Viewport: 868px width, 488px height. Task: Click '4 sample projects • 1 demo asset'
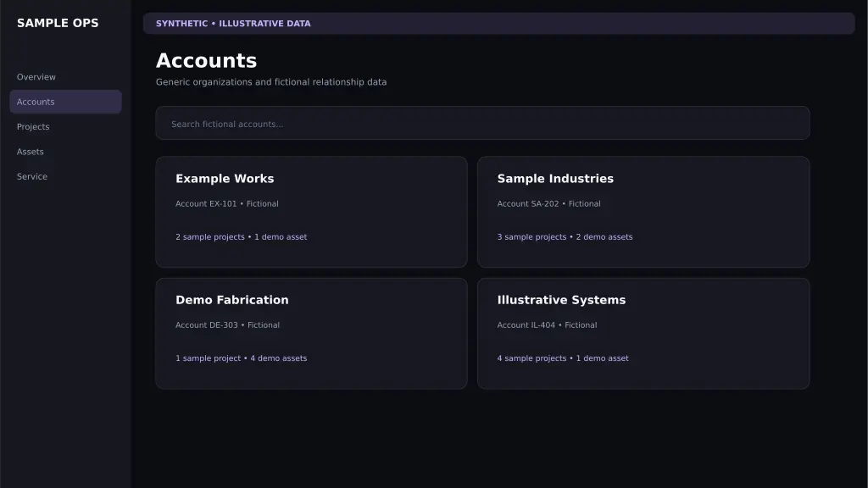coord(563,358)
